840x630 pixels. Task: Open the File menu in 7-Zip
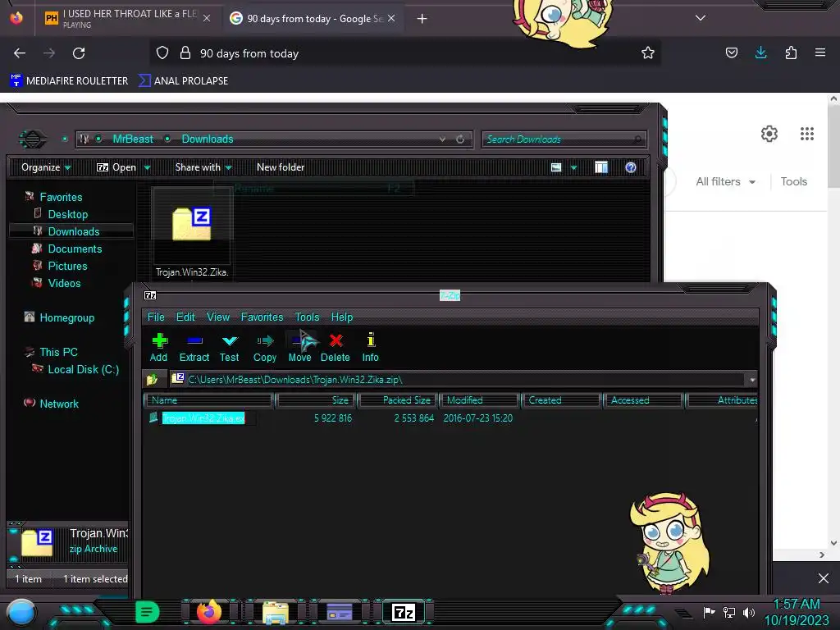(156, 317)
